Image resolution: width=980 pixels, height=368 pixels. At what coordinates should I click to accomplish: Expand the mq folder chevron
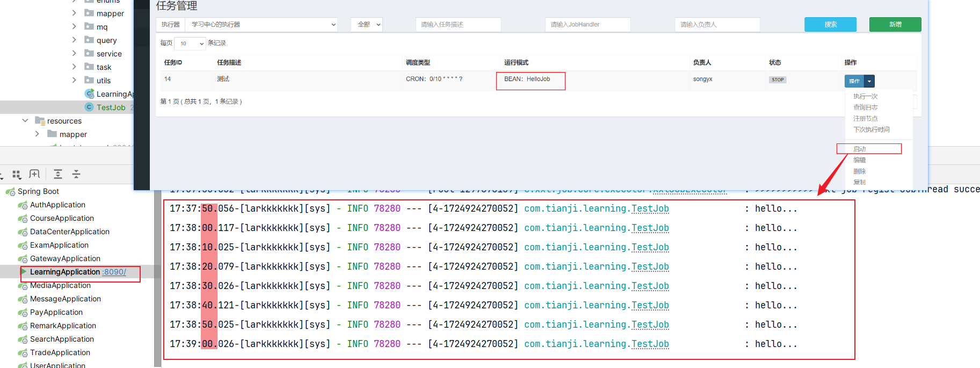pos(74,26)
